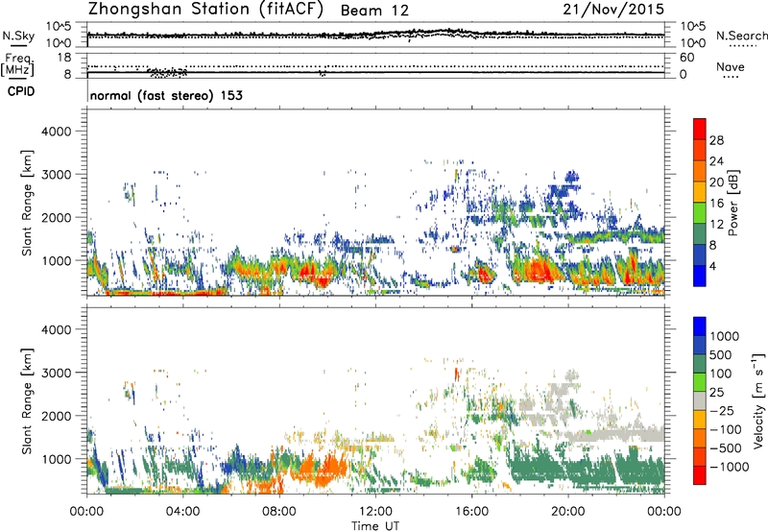Click the gray low-velocity band near 22:00

(x=614, y=435)
